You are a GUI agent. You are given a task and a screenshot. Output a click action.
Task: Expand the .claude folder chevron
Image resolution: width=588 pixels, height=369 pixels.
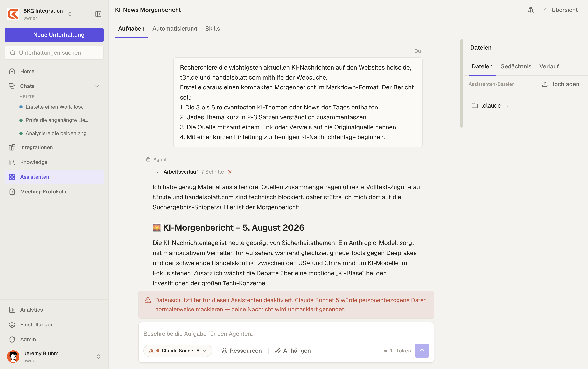(507, 106)
